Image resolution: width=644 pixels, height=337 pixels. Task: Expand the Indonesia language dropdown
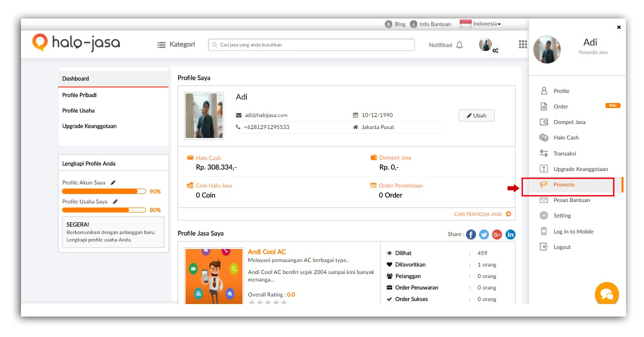(x=480, y=23)
